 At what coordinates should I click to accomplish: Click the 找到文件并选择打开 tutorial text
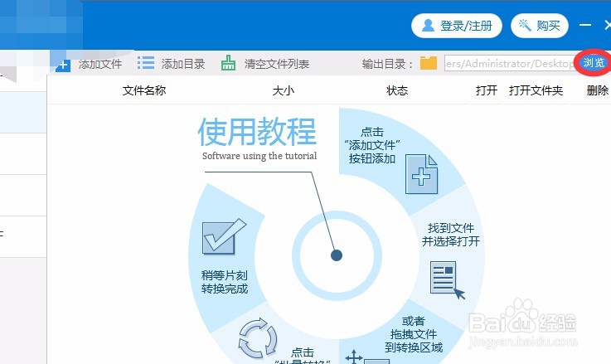click(451, 235)
